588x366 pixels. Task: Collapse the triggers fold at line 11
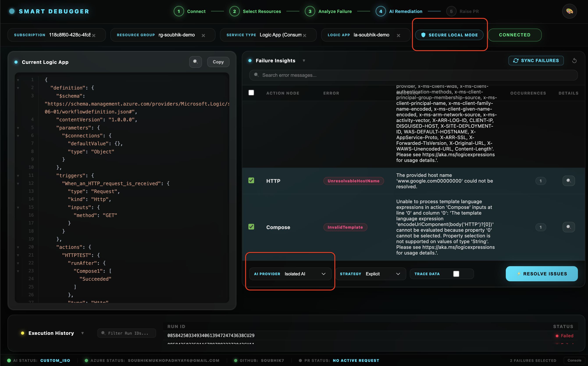(18, 176)
